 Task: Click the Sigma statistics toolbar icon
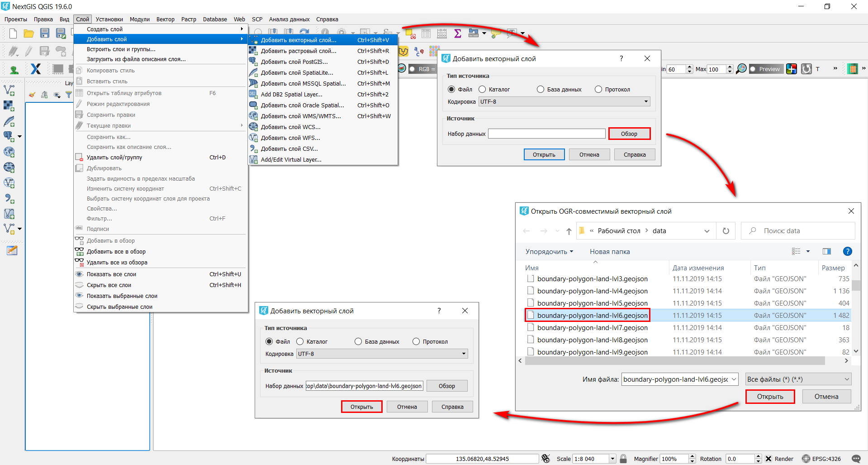click(458, 33)
